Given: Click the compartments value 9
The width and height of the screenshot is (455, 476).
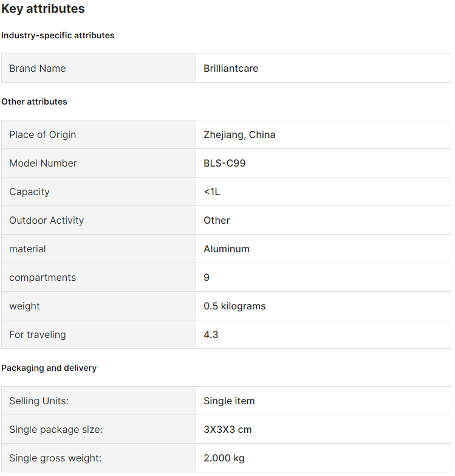Looking at the screenshot, I should (x=207, y=277).
